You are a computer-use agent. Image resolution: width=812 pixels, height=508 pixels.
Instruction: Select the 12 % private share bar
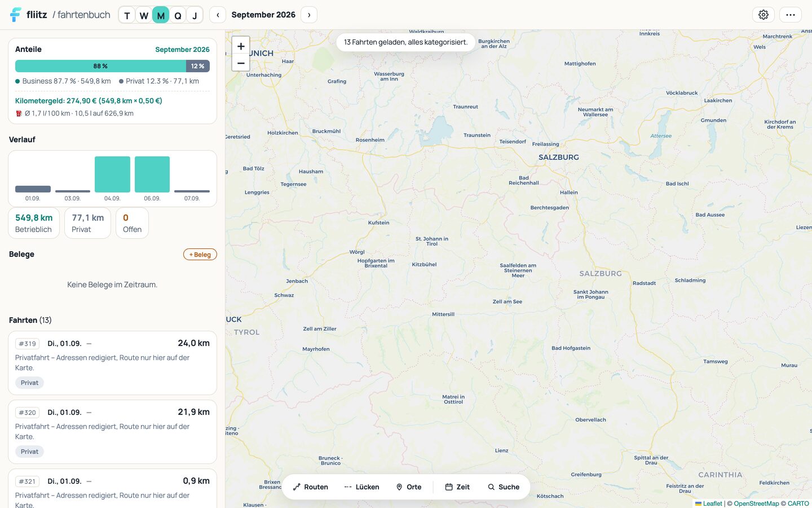pos(198,66)
